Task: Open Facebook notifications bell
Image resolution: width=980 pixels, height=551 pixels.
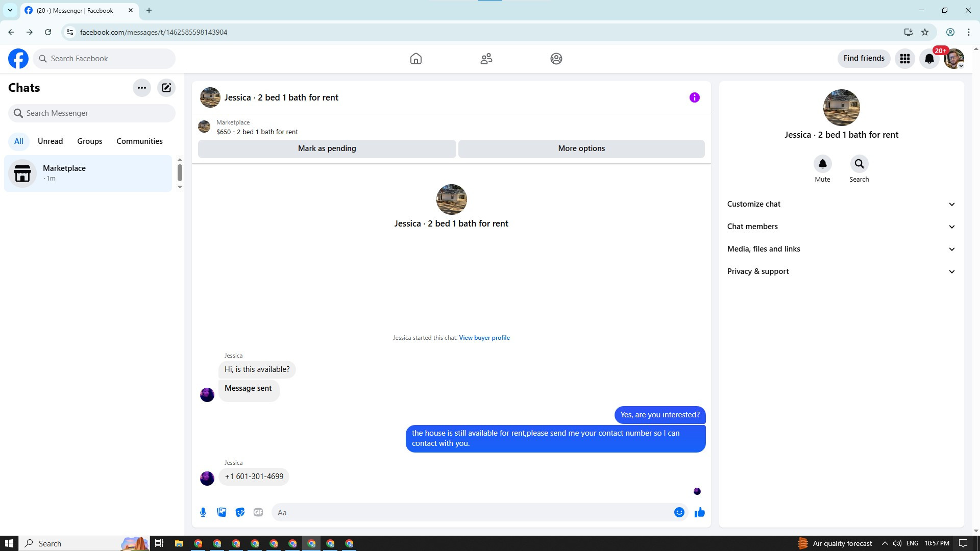Action: (929, 59)
